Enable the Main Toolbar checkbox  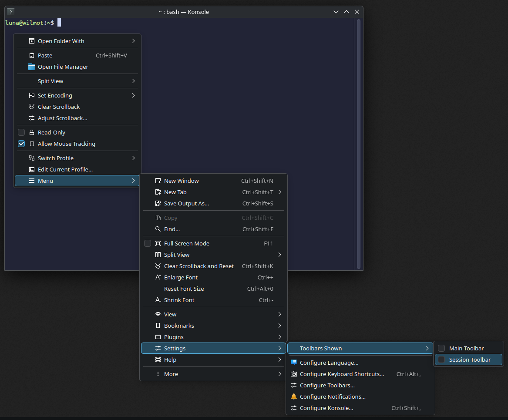(441, 348)
